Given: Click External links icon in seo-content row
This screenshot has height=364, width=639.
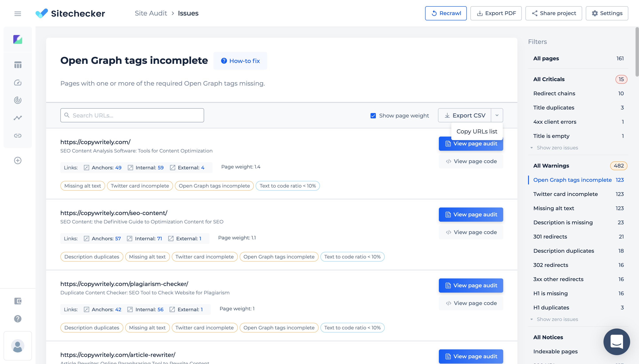Looking at the screenshot, I should [171, 239].
